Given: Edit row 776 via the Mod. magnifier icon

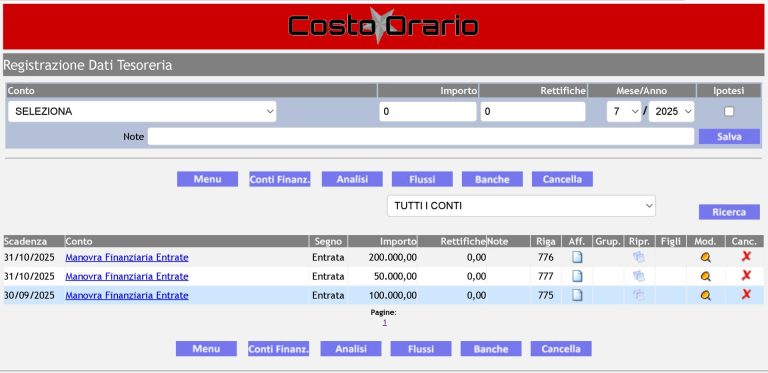Looking at the screenshot, I should point(705,257).
